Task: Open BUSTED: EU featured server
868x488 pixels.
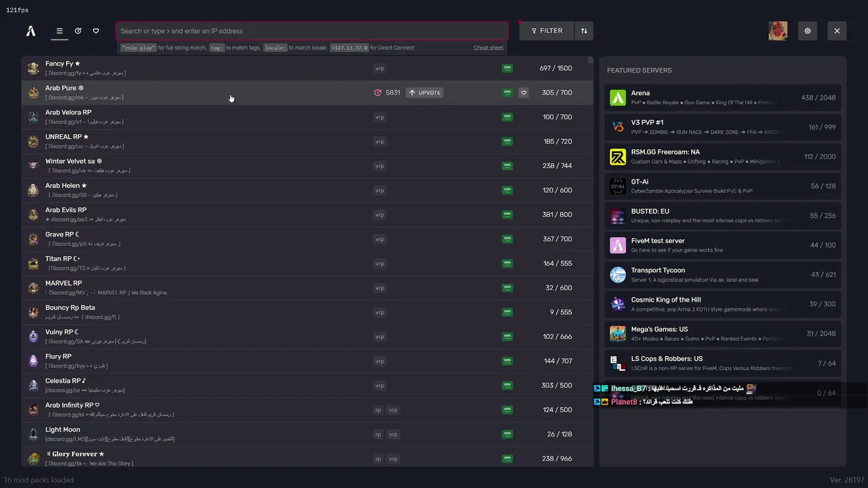Action: click(723, 216)
